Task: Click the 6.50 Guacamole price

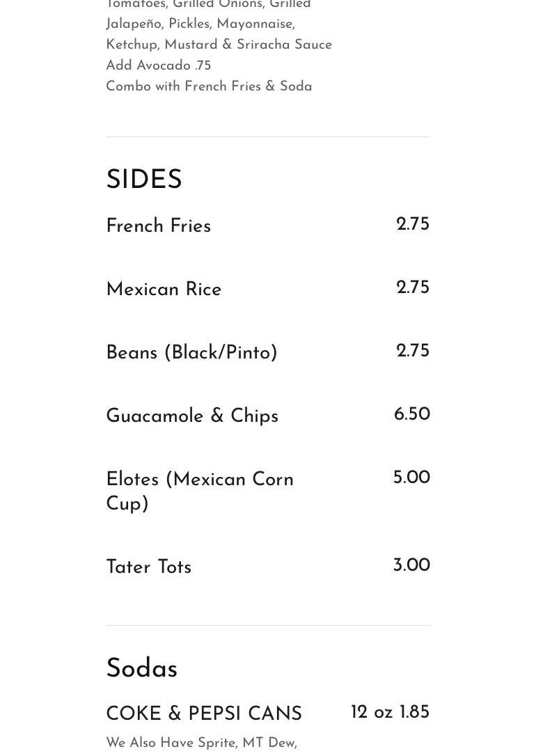Action: [x=411, y=415]
